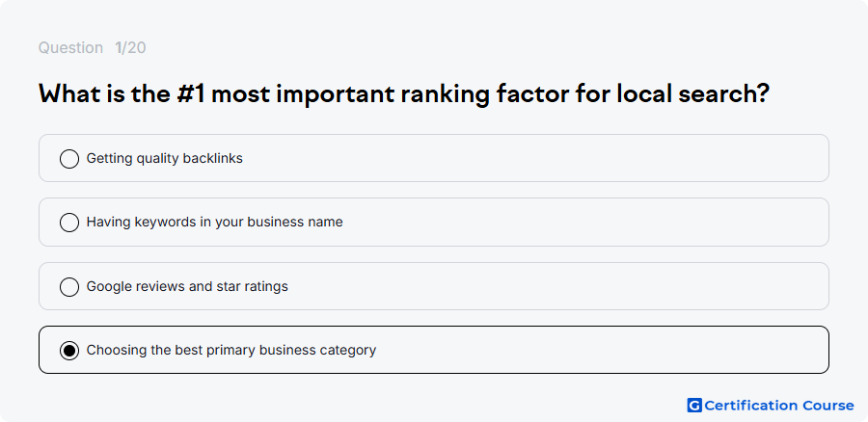The height and width of the screenshot is (422, 868).
Task: Select the Getting quality backlinks radio button
Action: pos(69,158)
